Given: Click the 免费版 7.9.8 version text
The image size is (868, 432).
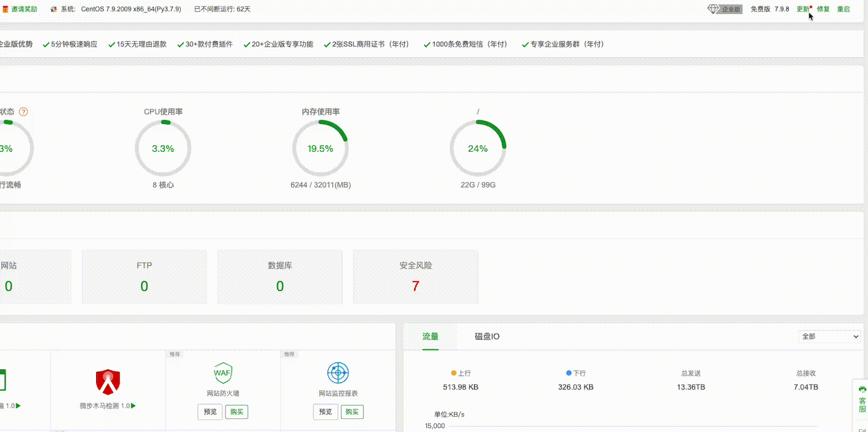Looking at the screenshot, I should tap(770, 9).
